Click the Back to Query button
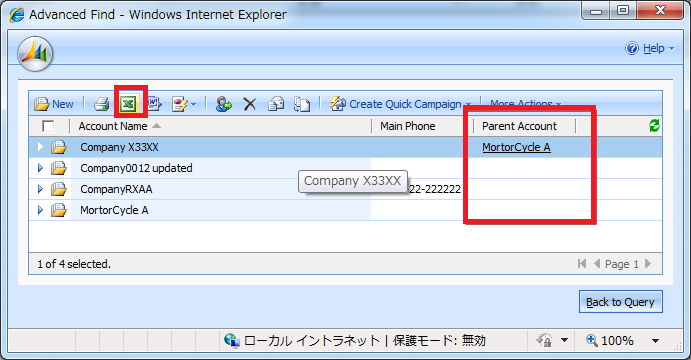Screen dimensions: 691x360 pos(620,302)
